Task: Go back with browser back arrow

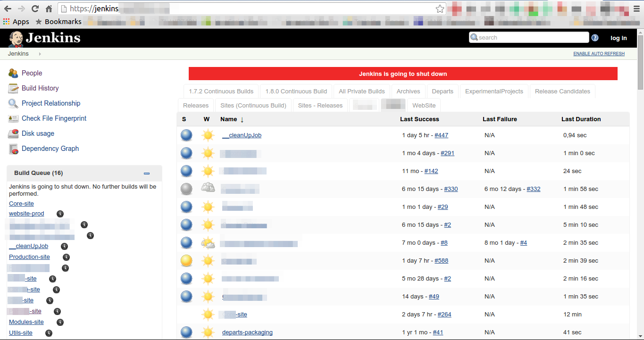Action: (8, 8)
